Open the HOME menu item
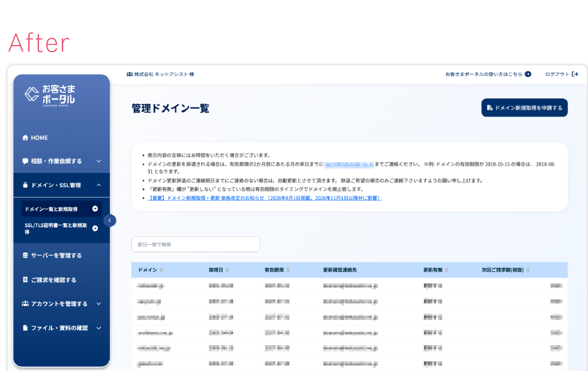Screen dimensions: 588x371 [61, 137]
